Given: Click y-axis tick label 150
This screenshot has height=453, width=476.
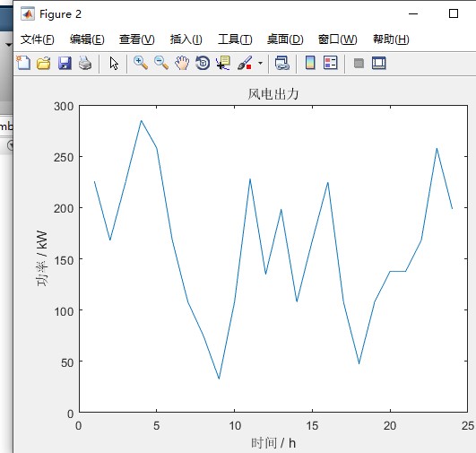Looking at the screenshot, I should pos(64,260).
